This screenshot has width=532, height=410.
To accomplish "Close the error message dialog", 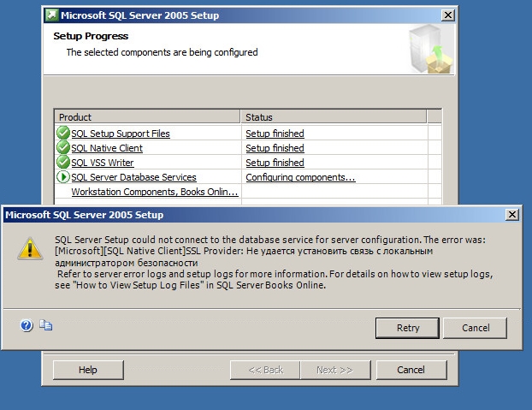I will (x=511, y=214).
